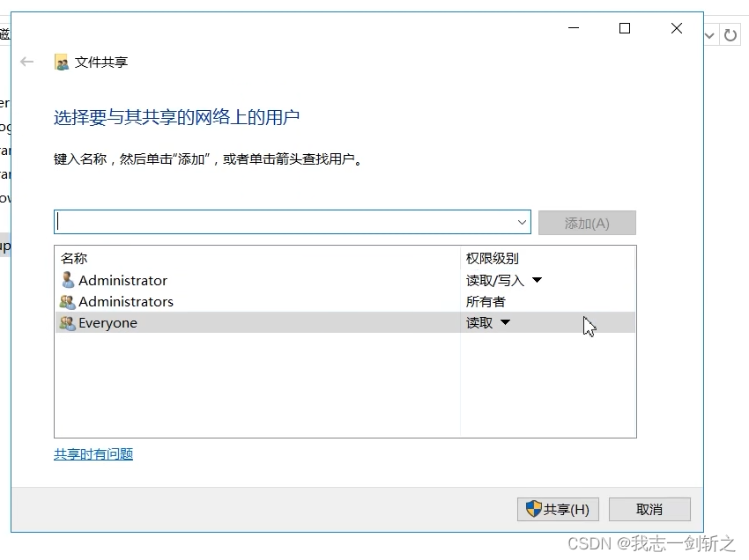The height and width of the screenshot is (560, 749).
Task: Click the 权限级别 column header
Action: 493,258
